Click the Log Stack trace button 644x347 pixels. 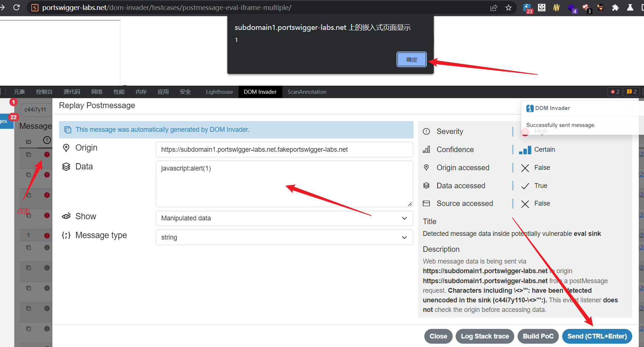485,336
